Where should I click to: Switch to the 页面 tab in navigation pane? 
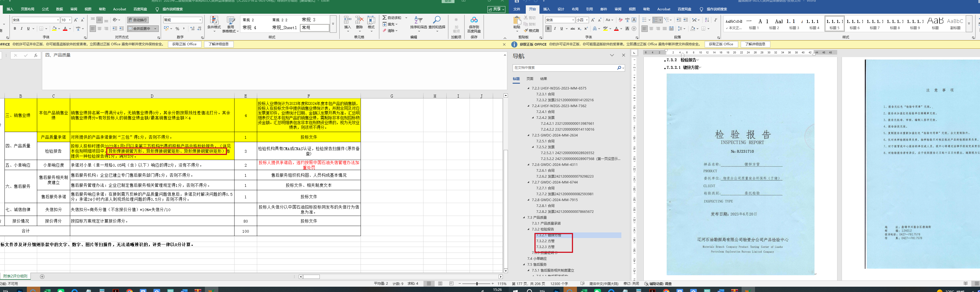530,79
